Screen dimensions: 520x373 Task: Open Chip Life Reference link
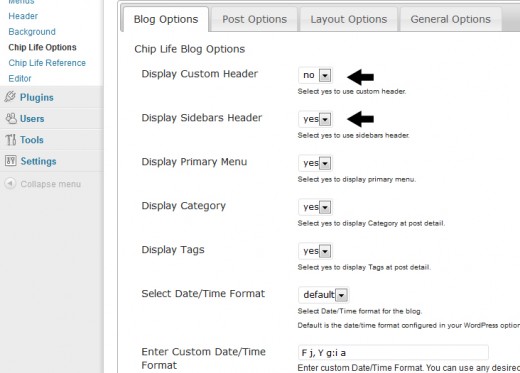point(47,63)
